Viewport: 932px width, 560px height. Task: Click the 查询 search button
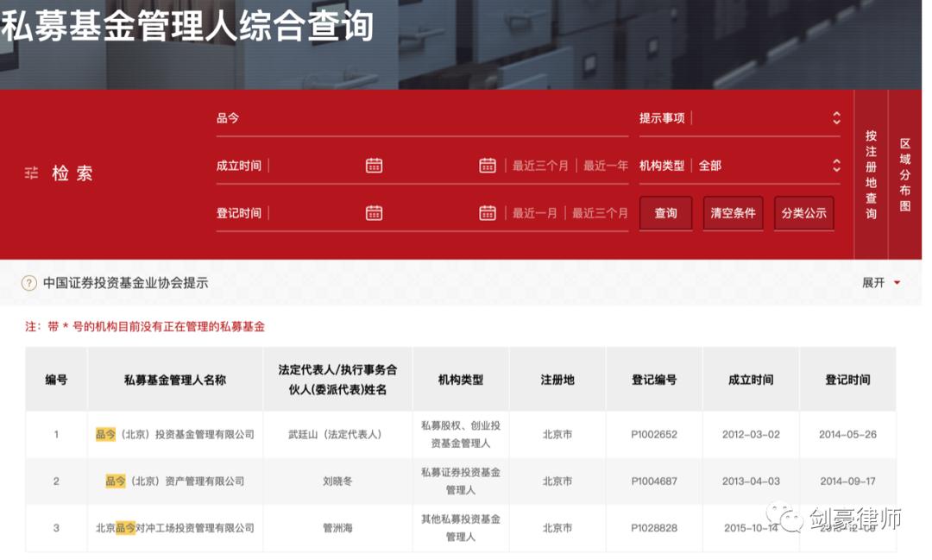[665, 213]
